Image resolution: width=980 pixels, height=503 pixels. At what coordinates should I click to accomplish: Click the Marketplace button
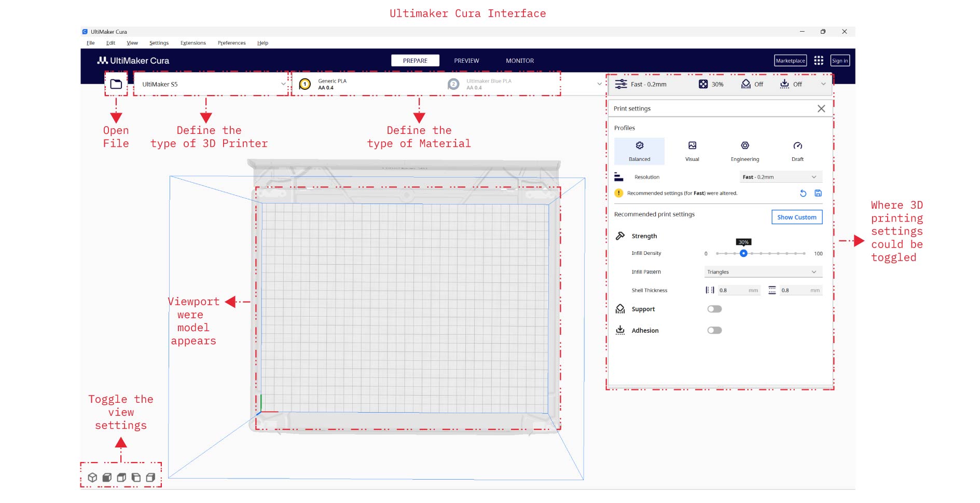790,61
